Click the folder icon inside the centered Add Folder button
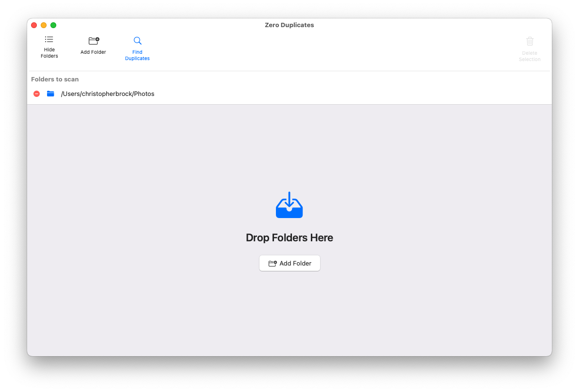 point(273,263)
